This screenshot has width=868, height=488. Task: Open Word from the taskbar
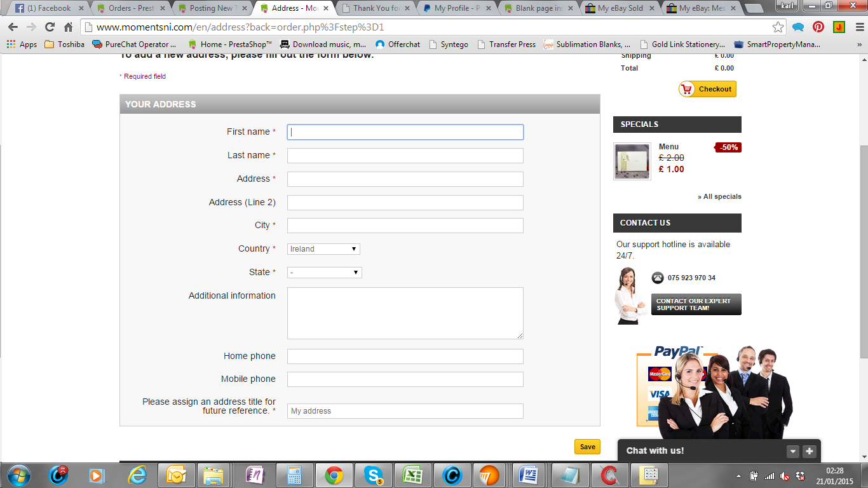tap(529, 475)
